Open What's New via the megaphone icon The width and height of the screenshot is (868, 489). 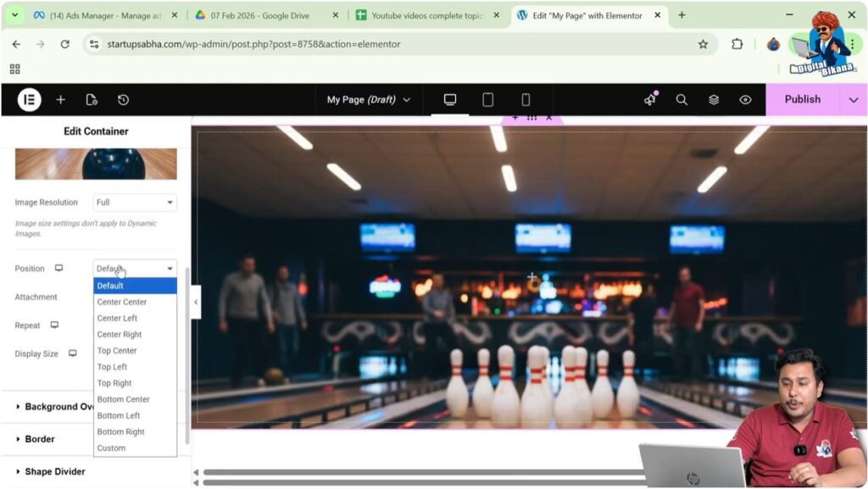pyautogui.click(x=649, y=99)
